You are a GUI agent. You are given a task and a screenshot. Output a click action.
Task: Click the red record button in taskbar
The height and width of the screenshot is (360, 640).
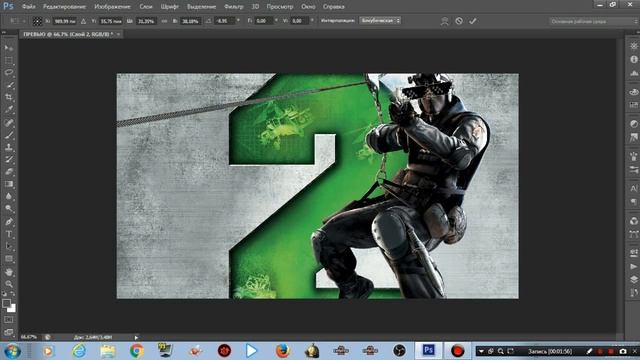pos(458,351)
